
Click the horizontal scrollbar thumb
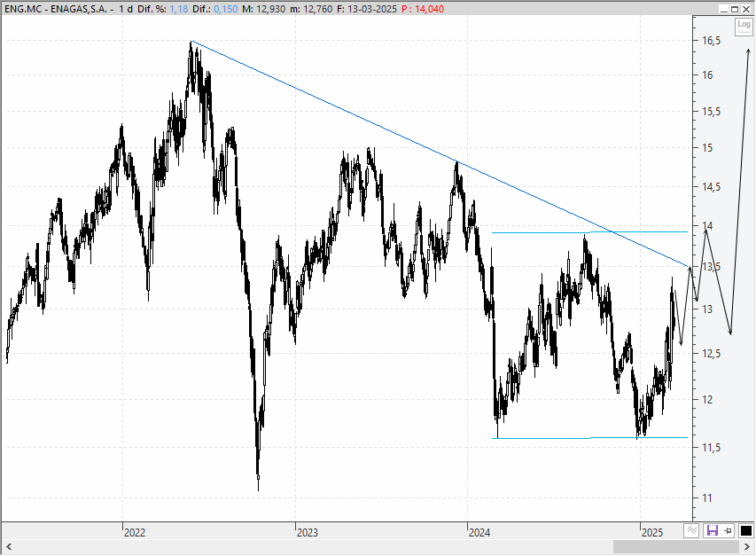point(675,547)
